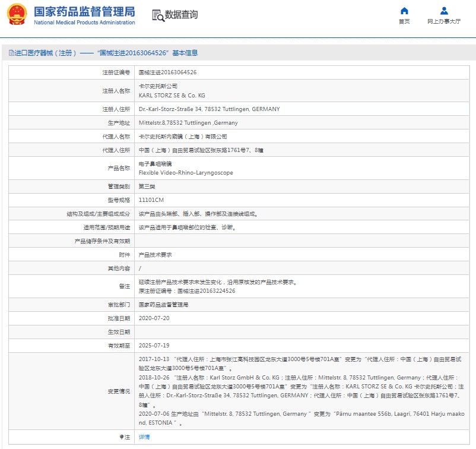Click the 数据查询 magnifier document icon
Image resolution: width=476 pixels, height=449 pixels.
point(158,15)
